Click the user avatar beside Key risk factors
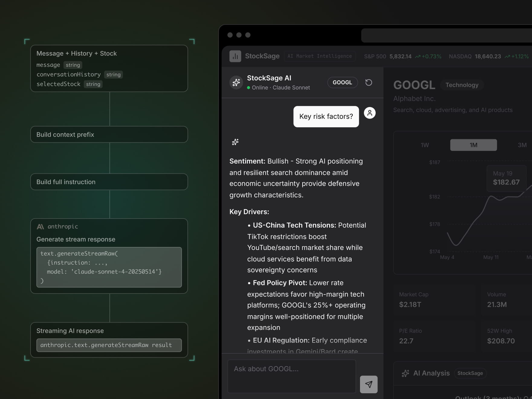Viewport: 532px width, 399px height. pos(370,113)
